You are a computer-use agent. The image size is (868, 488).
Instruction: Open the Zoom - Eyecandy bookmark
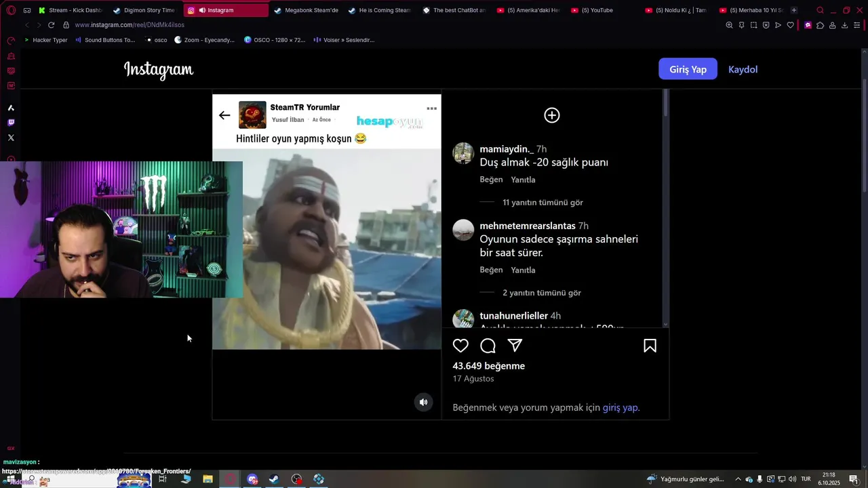click(204, 40)
